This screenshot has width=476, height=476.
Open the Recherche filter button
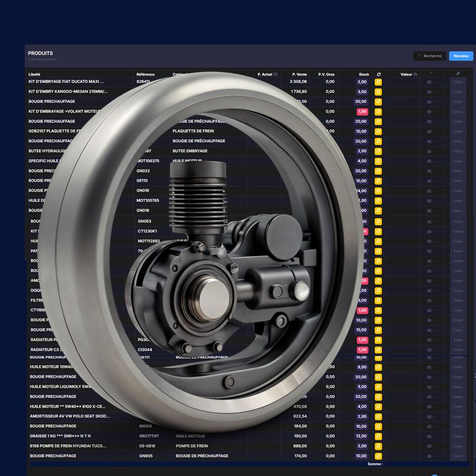pos(429,56)
